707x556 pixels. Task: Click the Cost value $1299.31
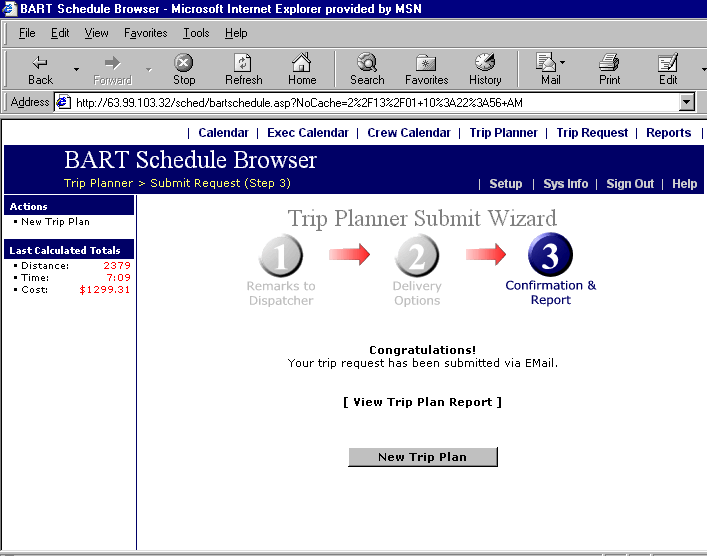coord(105,289)
